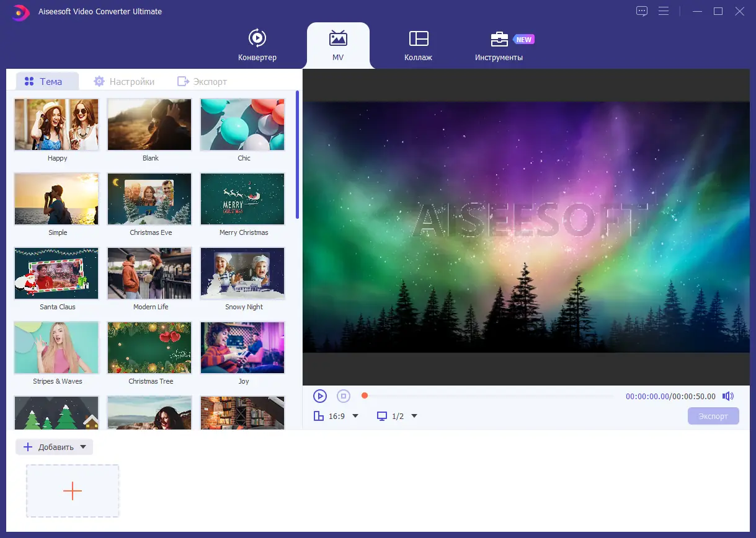The height and width of the screenshot is (538, 756).
Task: Click the Тема four-dots icon
Action: 29,81
